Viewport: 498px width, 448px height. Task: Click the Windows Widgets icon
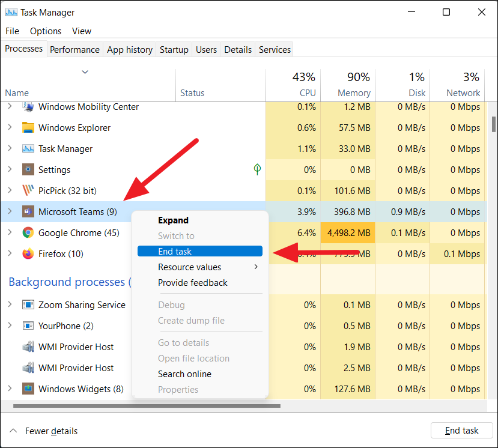click(28, 389)
